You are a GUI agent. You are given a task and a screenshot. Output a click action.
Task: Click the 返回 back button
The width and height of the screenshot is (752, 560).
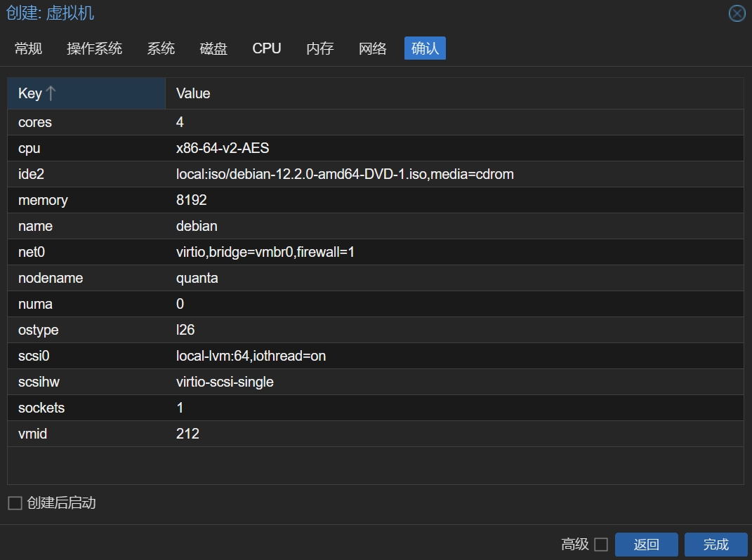[647, 545]
